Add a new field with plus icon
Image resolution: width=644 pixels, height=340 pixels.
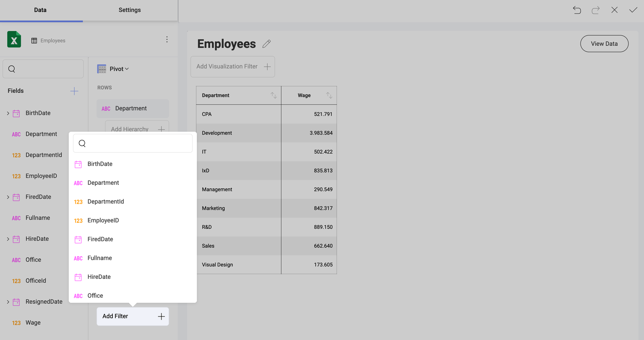74,91
